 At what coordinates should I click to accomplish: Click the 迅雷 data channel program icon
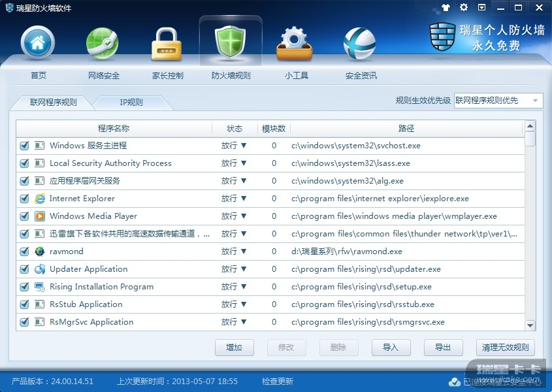39,233
